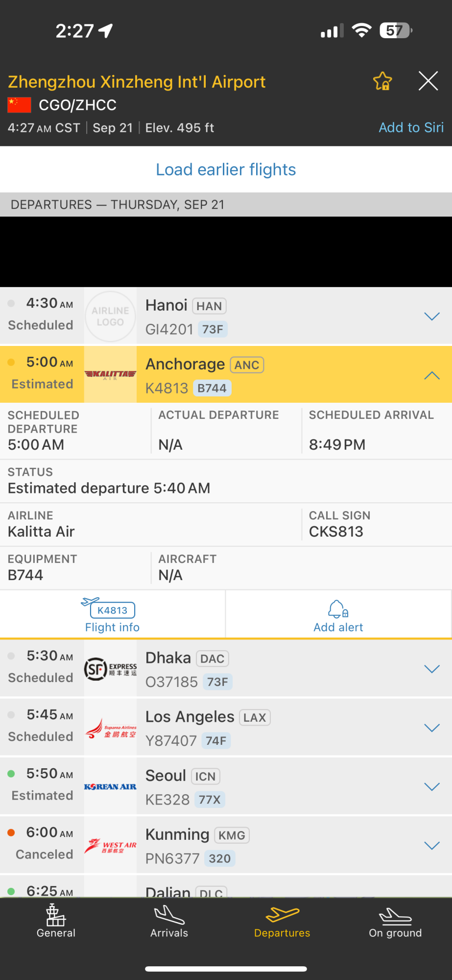Load earlier flights

tap(226, 170)
